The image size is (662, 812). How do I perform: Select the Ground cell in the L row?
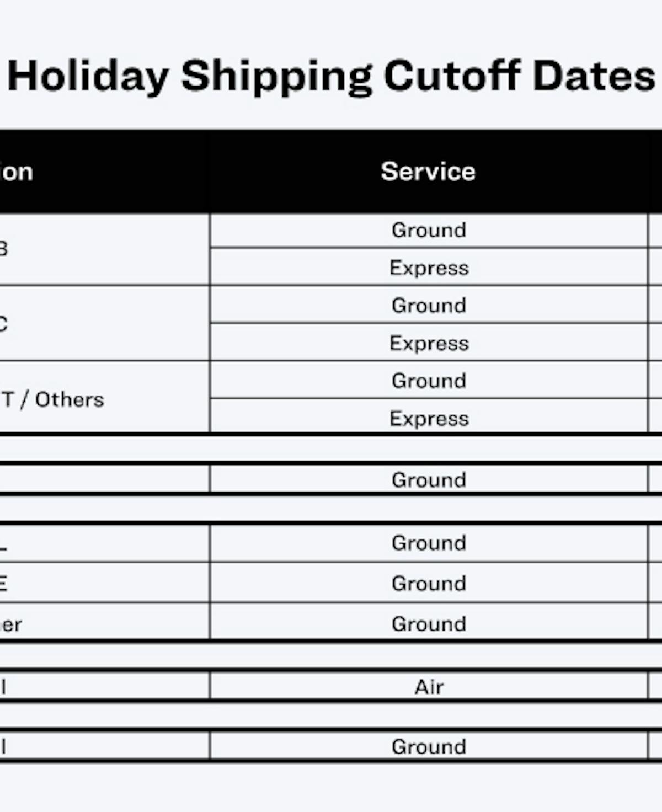(429, 543)
